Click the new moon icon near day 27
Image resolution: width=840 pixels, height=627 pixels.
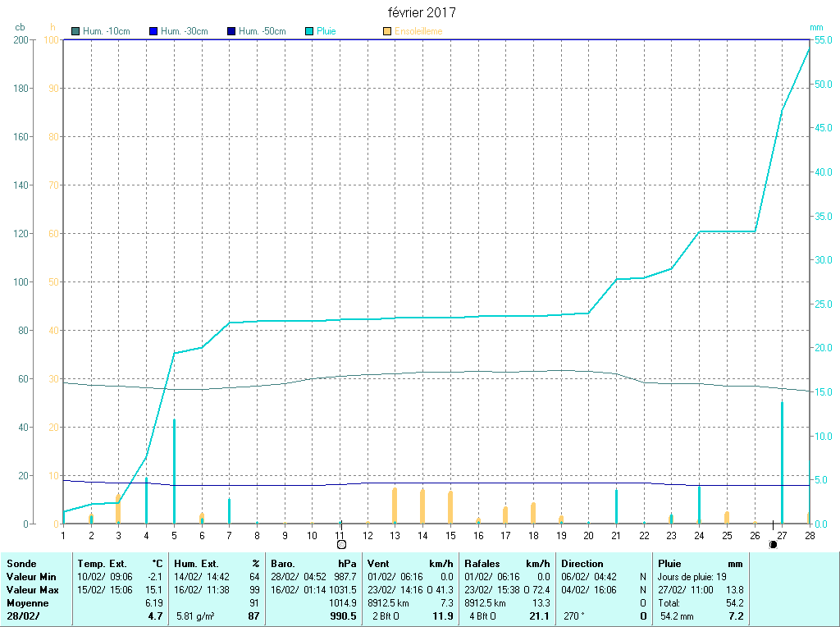pos(773,544)
